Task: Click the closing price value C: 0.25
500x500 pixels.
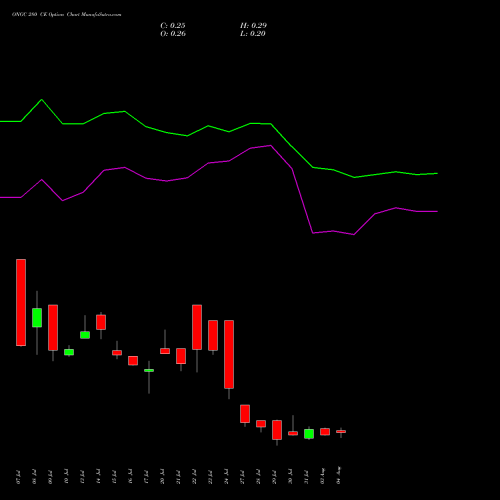Action: (173, 26)
